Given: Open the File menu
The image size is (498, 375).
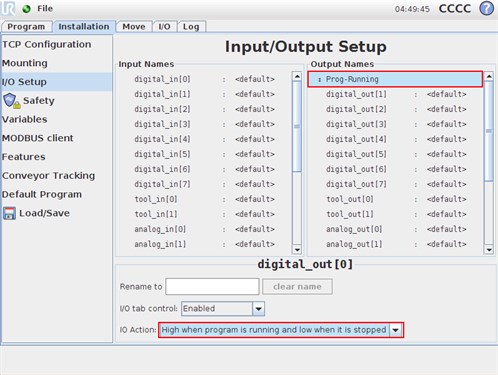Looking at the screenshot, I should point(45,8).
